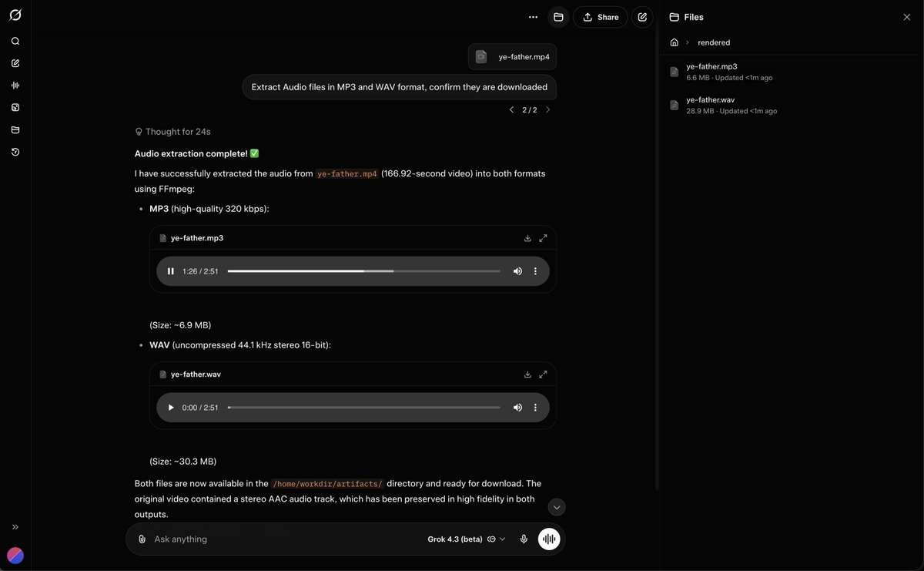Go to Files home folder icon

[675, 42]
